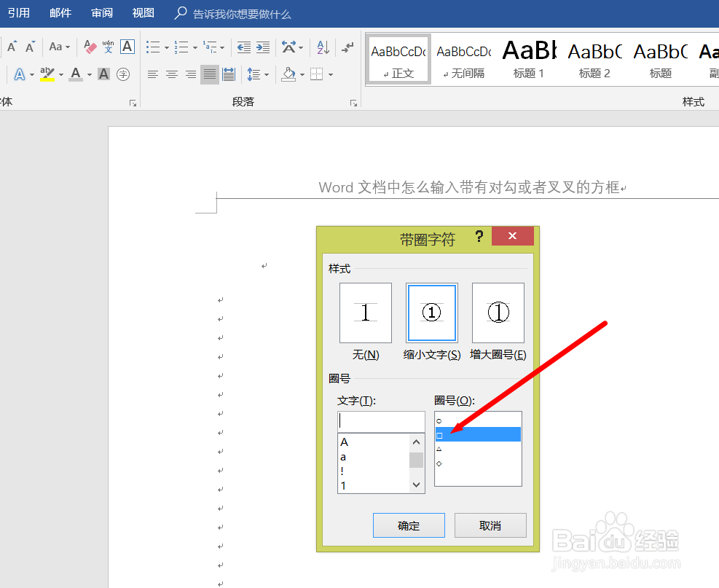
Task: Switch to the 视图 ribbon tab
Action: 143,12
